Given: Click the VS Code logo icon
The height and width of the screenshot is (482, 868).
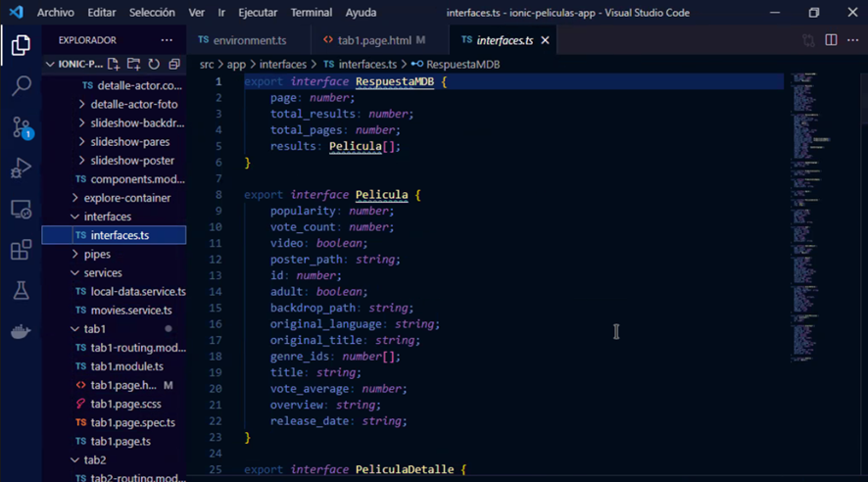Looking at the screenshot, I should pos(16,12).
